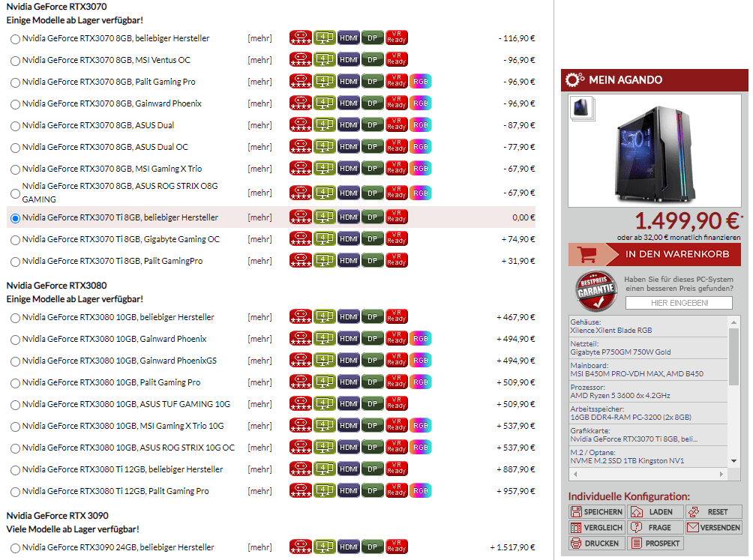The height and width of the screenshot is (560, 753).
Task: Open Prospekt brochure
Action: [x=655, y=544]
